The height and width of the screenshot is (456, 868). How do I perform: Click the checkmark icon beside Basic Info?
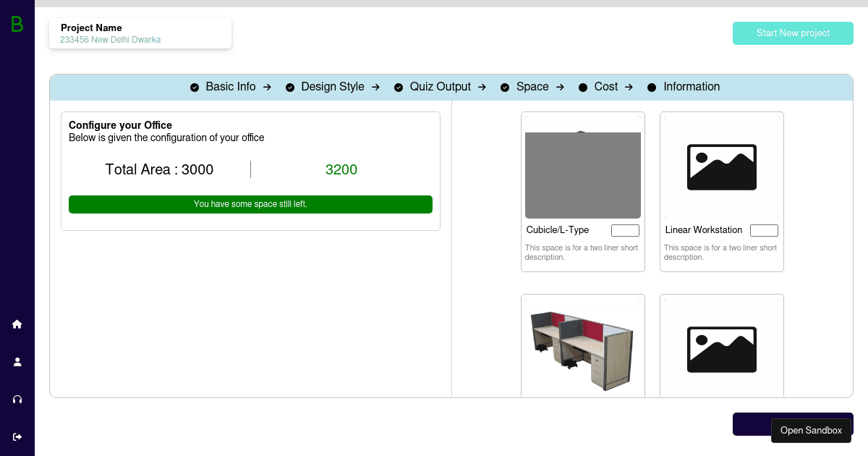[x=195, y=87]
